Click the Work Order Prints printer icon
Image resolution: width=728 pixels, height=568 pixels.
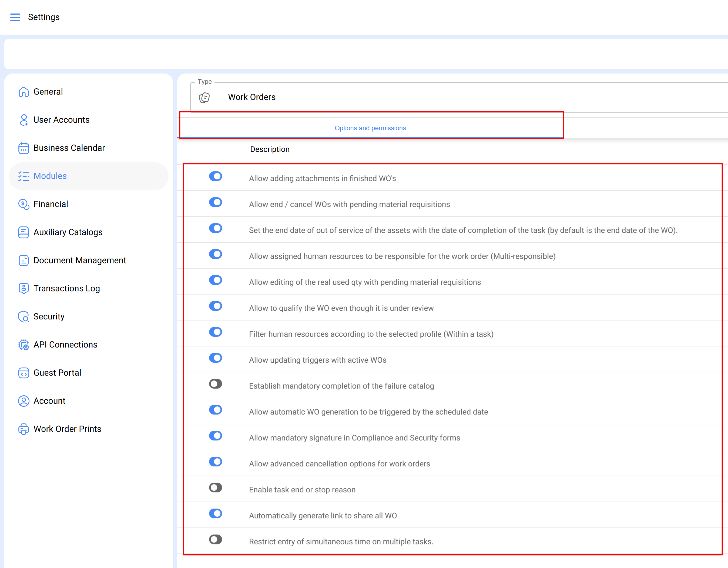[23, 429]
